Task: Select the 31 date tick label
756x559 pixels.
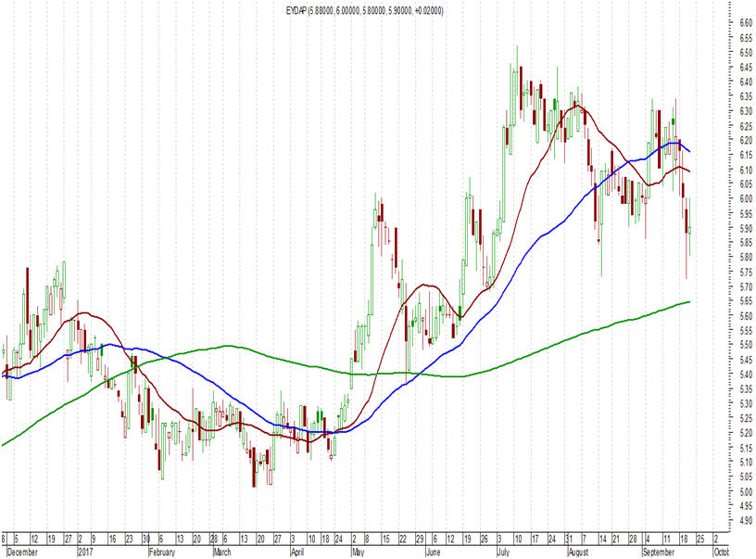Action: [x=570, y=539]
